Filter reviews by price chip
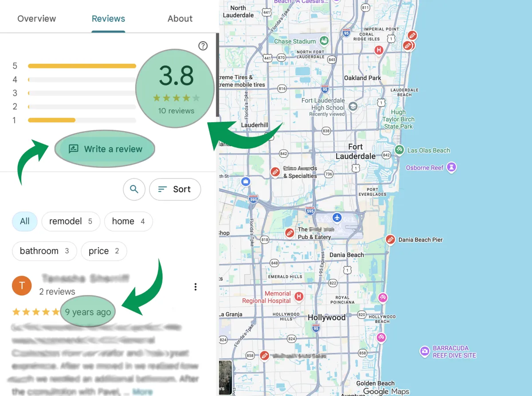Viewport: 532px width, 396px height. [104, 251]
